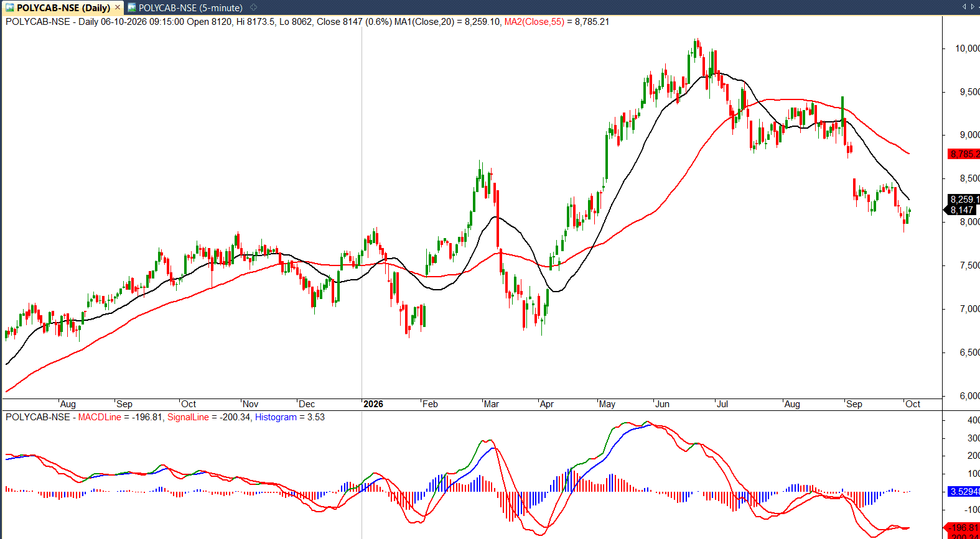
Task: Click the chart icon on the Daily tab
Action: click(x=10, y=8)
